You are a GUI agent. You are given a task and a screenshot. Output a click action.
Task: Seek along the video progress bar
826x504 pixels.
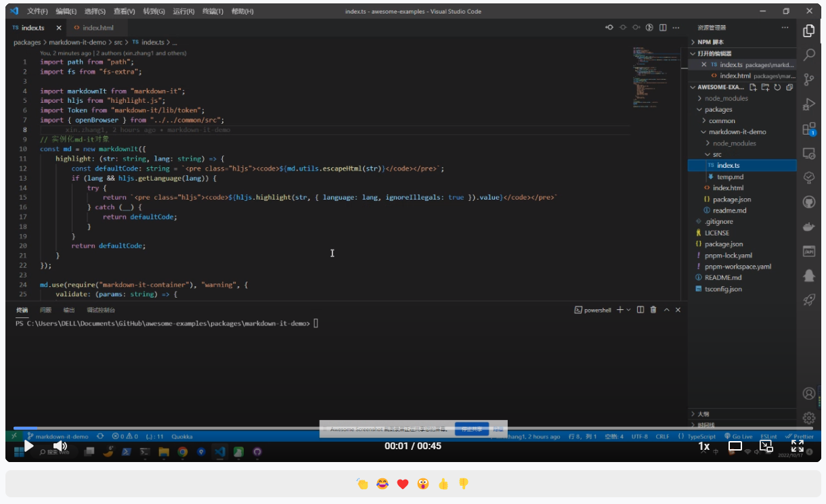coord(413,428)
